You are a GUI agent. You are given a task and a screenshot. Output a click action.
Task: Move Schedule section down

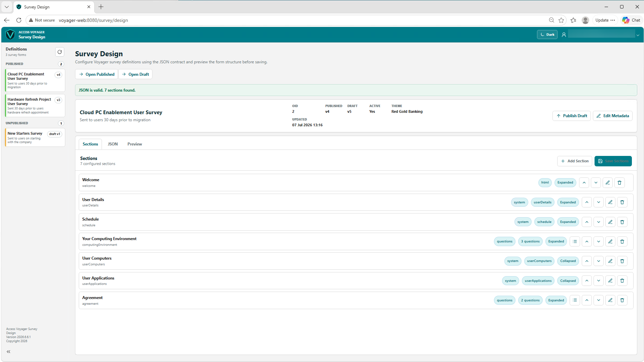click(599, 222)
